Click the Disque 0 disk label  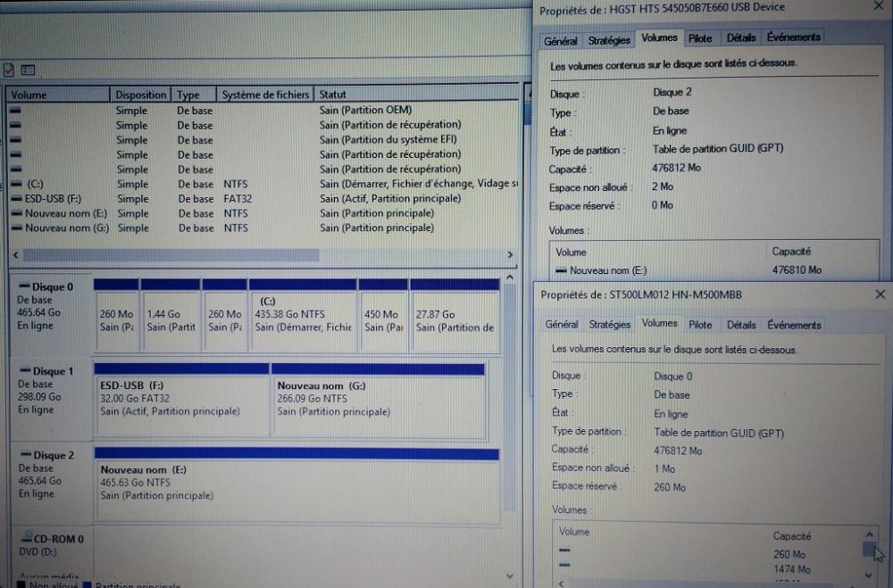tap(48, 287)
